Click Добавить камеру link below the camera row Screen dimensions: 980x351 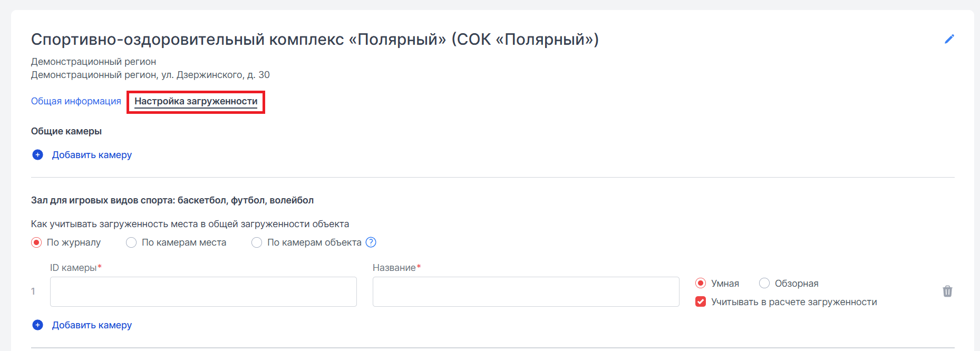[92, 325]
